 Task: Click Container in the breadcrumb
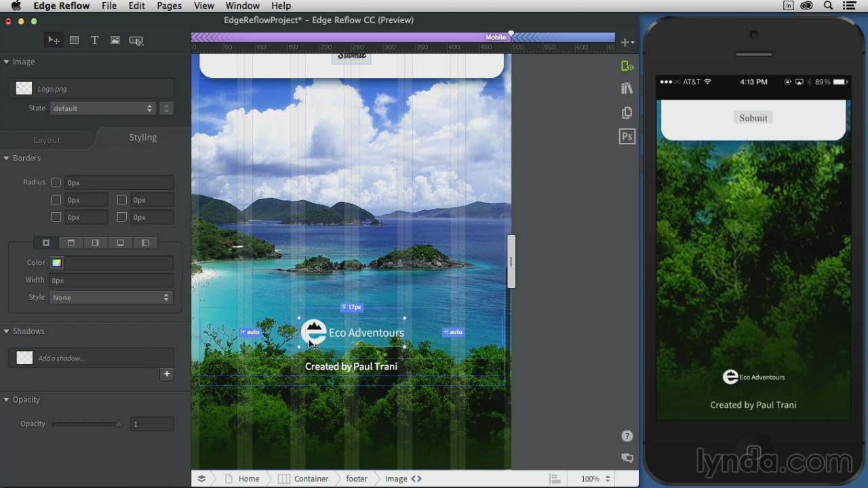(311, 479)
